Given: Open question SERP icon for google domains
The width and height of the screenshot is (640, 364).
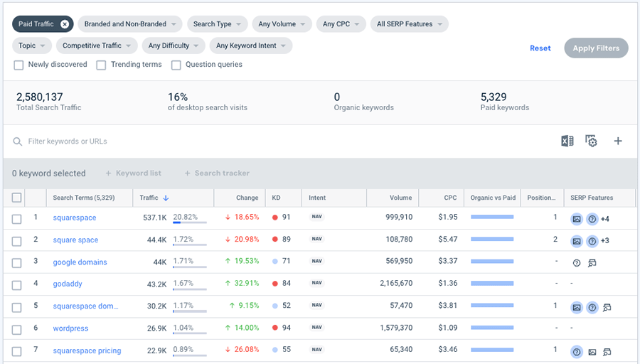Looking at the screenshot, I should point(576,263).
